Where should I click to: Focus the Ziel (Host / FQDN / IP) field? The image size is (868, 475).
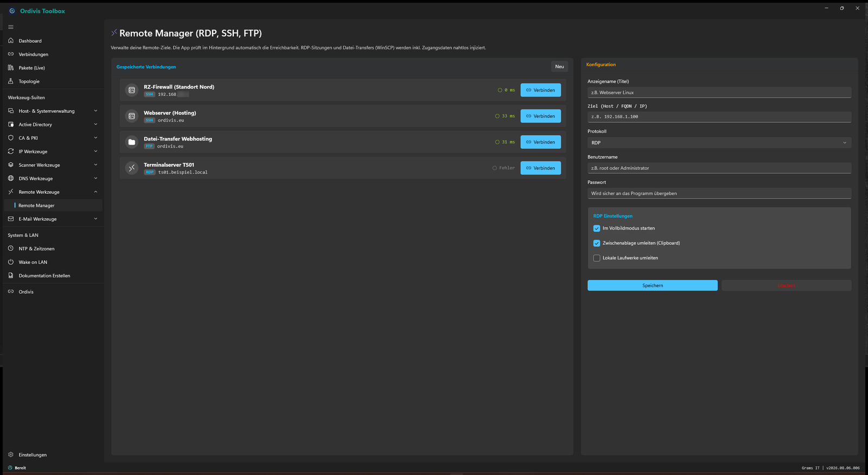[719, 117]
